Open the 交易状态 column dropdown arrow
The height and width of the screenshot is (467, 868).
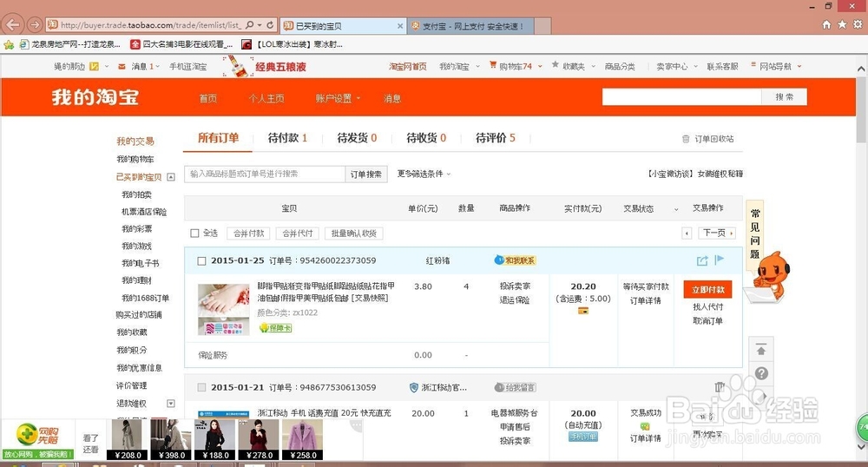[676, 209]
